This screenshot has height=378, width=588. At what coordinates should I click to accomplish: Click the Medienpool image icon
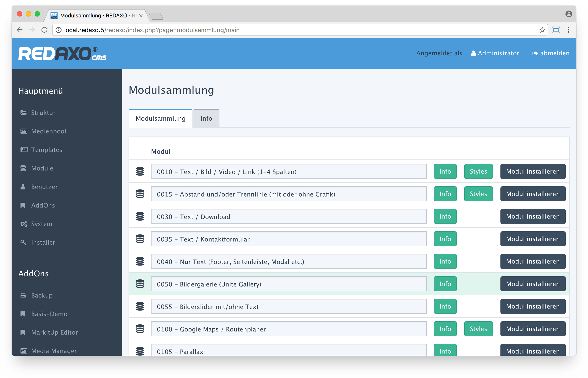point(24,131)
